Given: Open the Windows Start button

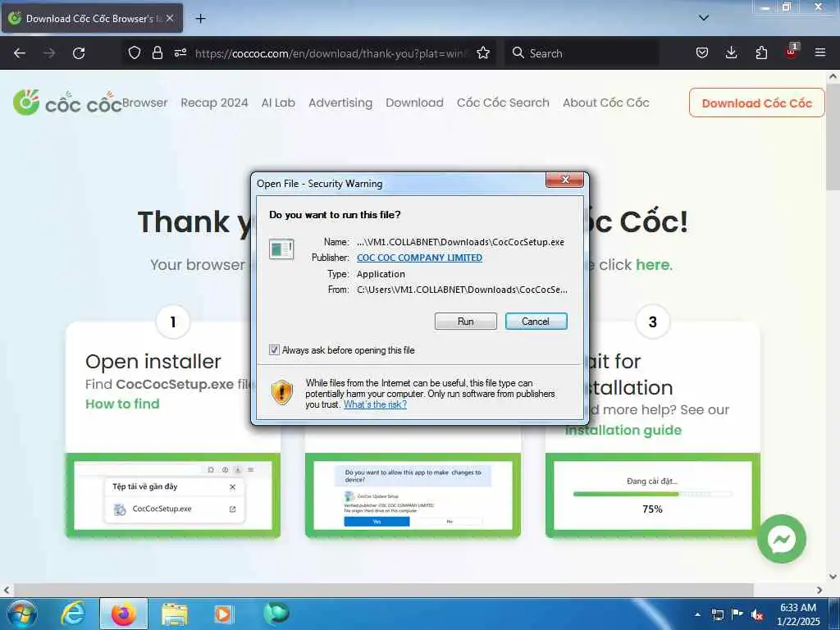Looking at the screenshot, I should (x=22, y=614).
